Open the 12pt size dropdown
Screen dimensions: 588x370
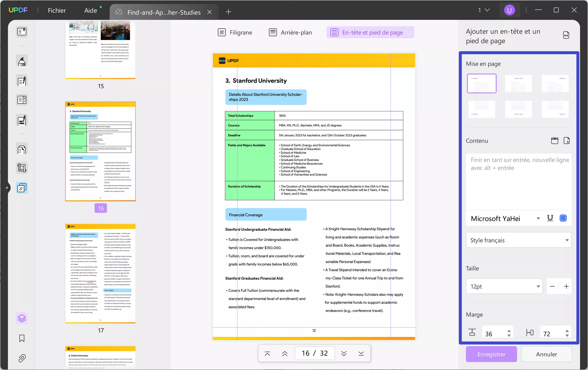(504, 286)
